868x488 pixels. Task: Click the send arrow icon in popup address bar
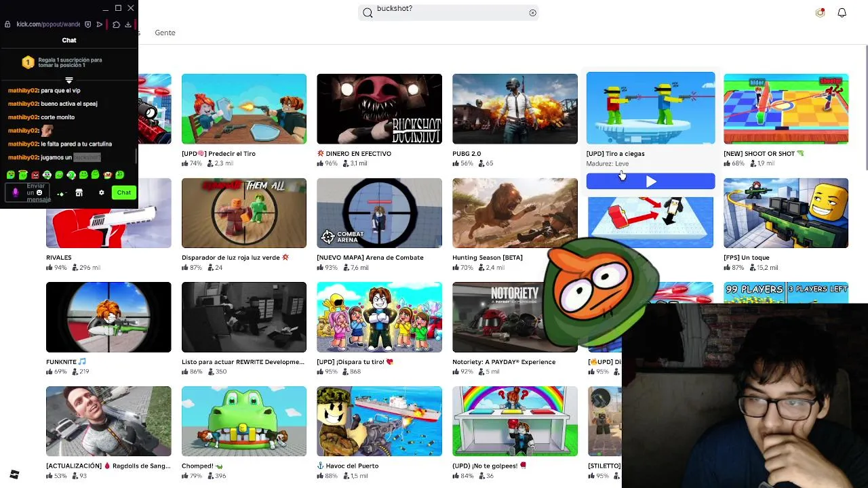(99, 24)
